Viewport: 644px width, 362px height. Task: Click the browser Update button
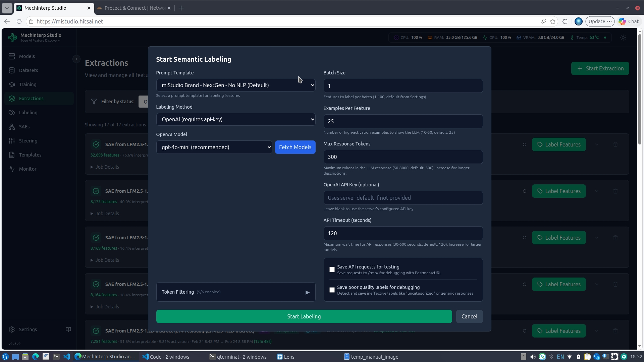[600, 21]
